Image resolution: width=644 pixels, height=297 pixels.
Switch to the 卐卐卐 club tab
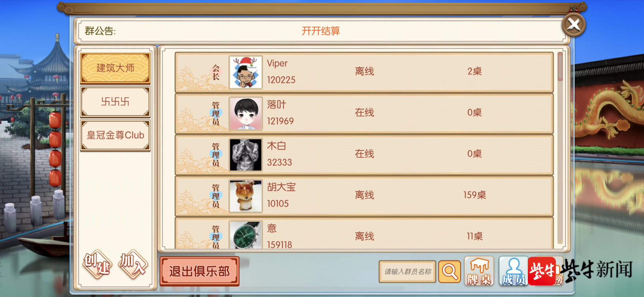click(x=115, y=102)
